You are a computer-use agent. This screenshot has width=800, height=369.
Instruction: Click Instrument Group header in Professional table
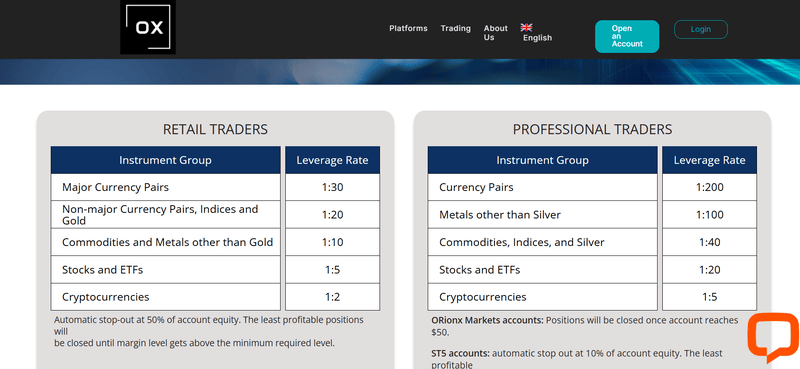pyautogui.click(x=542, y=160)
